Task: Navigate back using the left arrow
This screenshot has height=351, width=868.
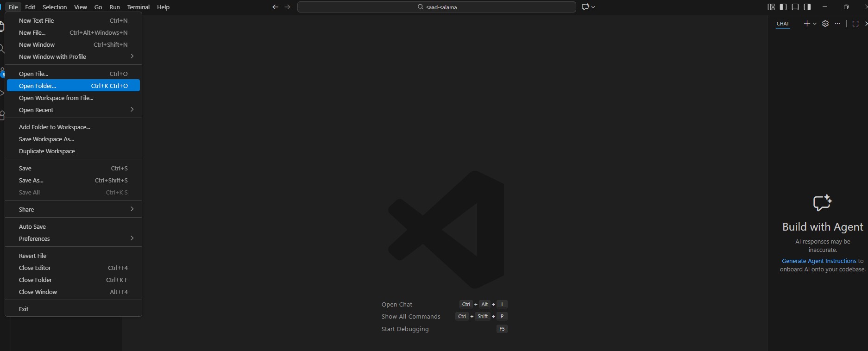Action: click(276, 7)
